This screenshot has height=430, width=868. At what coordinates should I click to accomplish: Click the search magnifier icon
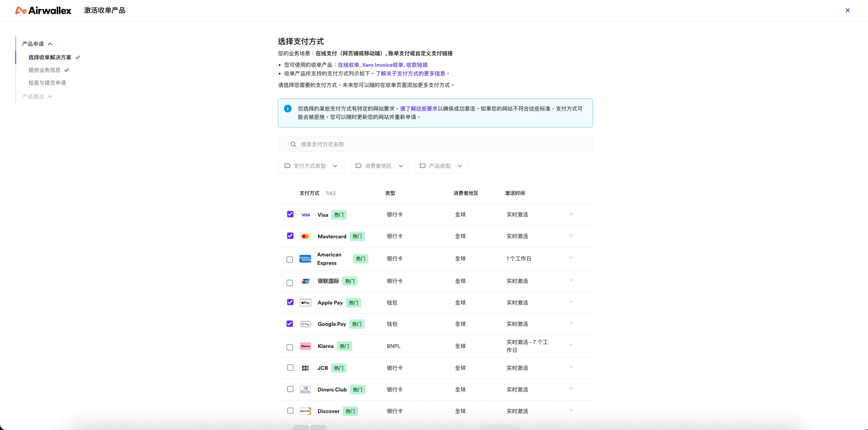click(x=293, y=144)
